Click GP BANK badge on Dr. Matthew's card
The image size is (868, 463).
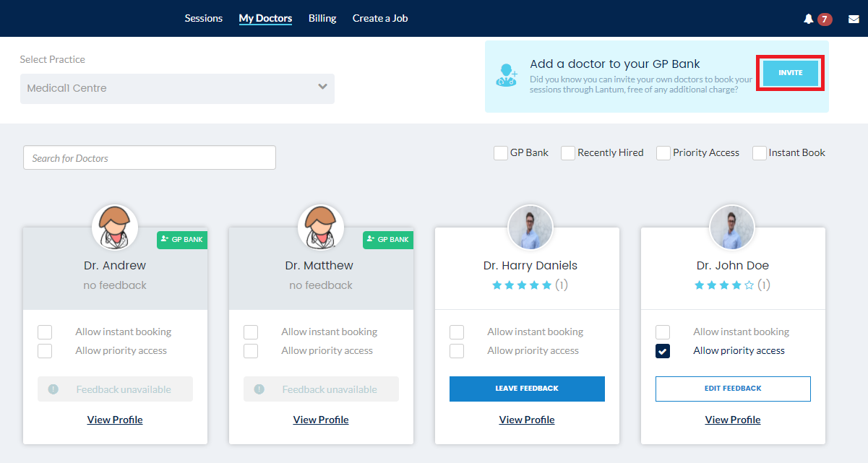[388, 239]
